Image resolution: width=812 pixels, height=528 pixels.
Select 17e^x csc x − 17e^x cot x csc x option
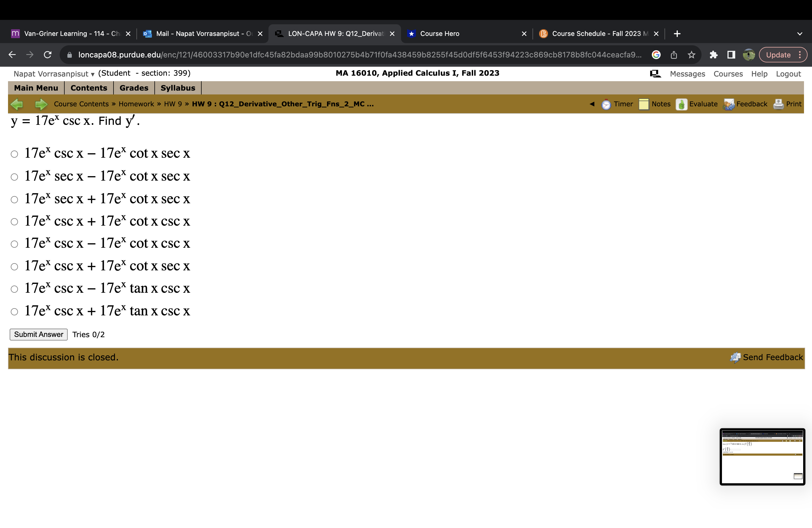point(14,244)
